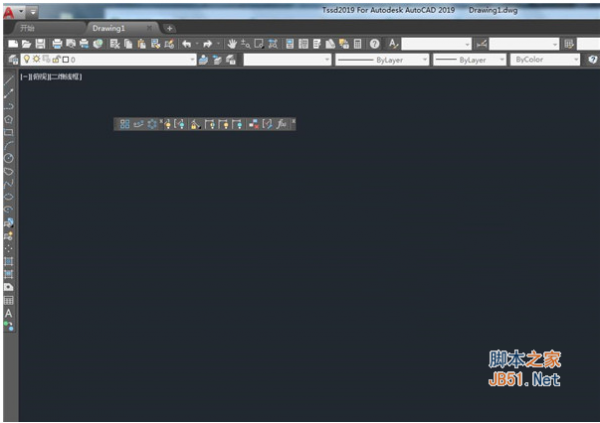Click the Layer States Manager icon
The height and width of the screenshot is (423, 600).
coord(231,60)
